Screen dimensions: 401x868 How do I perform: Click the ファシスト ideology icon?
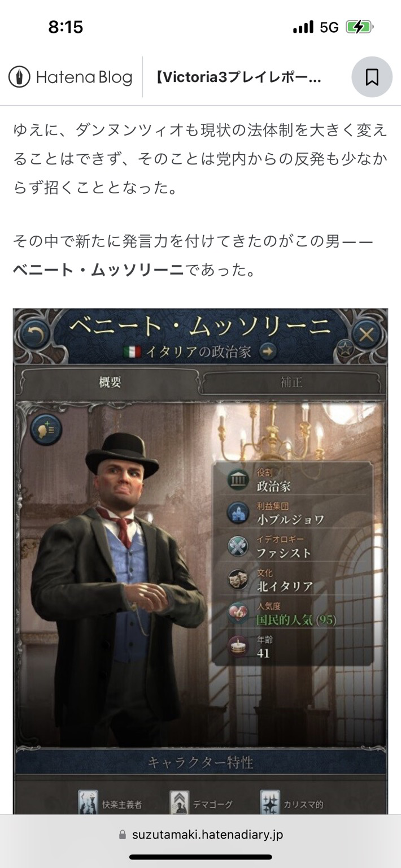point(238,546)
